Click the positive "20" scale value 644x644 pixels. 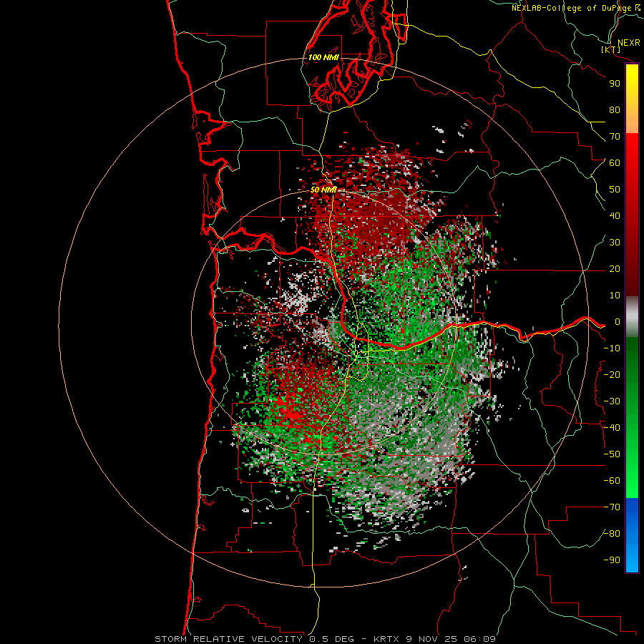click(x=615, y=269)
